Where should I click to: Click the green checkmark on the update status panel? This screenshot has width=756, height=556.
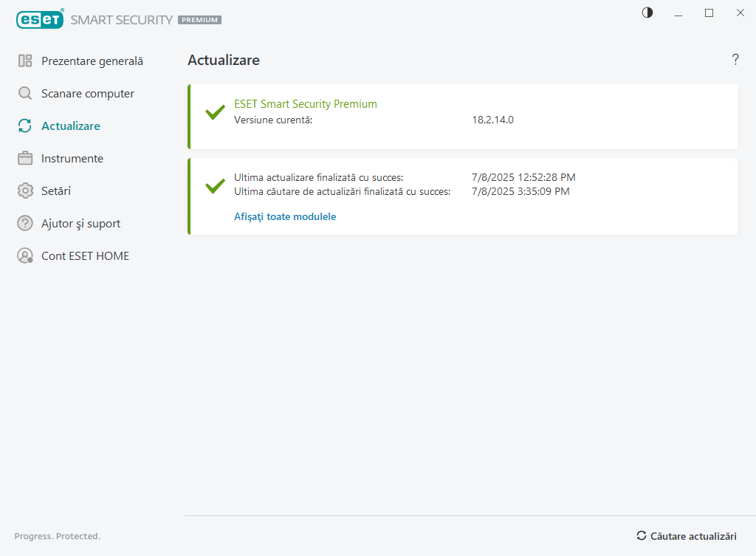click(x=214, y=185)
